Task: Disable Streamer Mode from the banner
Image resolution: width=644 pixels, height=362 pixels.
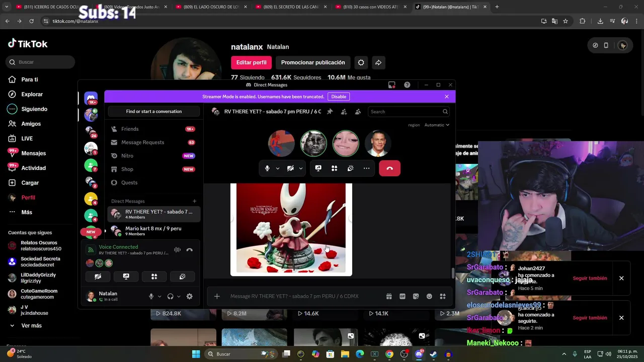Action: click(339, 97)
